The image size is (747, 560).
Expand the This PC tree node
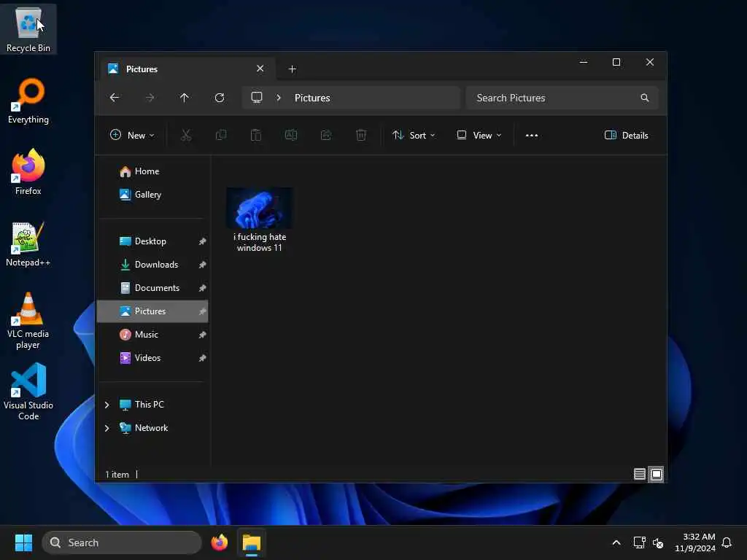[x=107, y=405]
